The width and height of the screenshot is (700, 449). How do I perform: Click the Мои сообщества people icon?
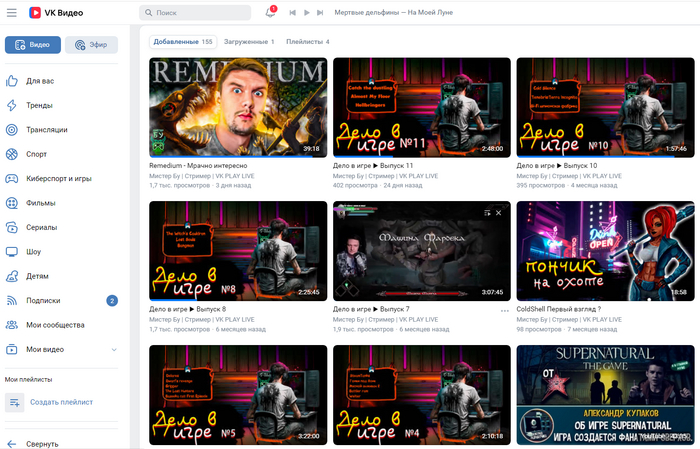coord(12,325)
